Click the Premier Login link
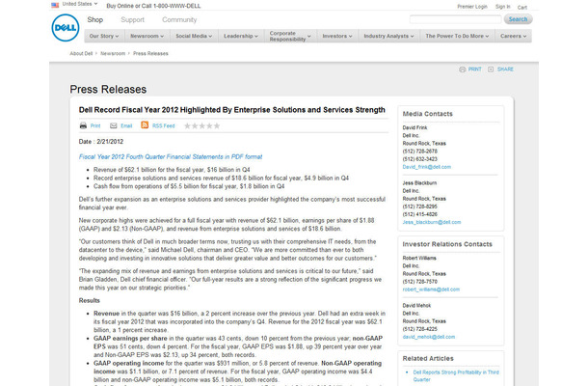 point(472,7)
